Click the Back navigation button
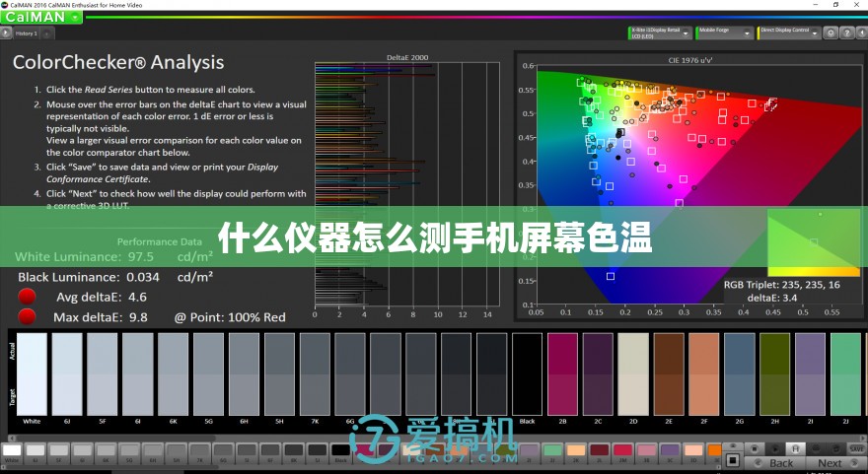Screen dimensions: 868x474 point(775,463)
